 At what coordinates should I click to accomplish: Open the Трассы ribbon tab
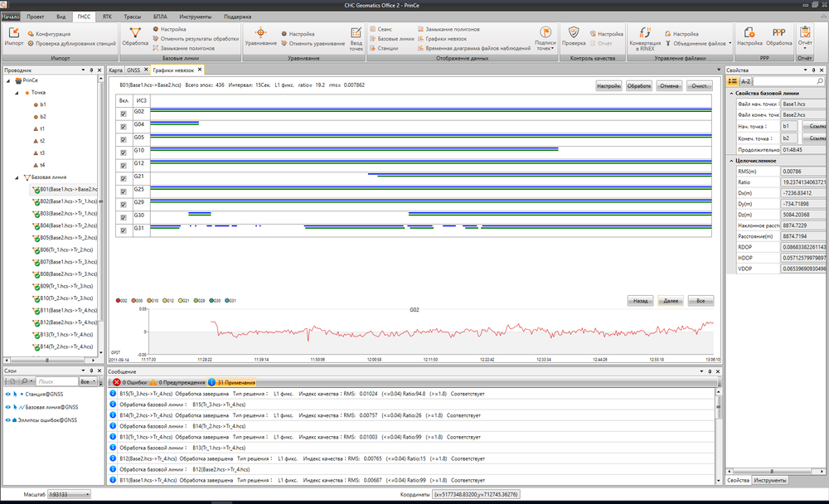pyautogui.click(x=132, y=17)
